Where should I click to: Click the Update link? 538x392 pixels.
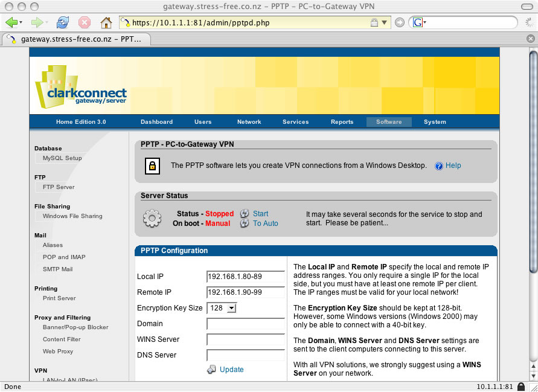[x=232, y=370]
